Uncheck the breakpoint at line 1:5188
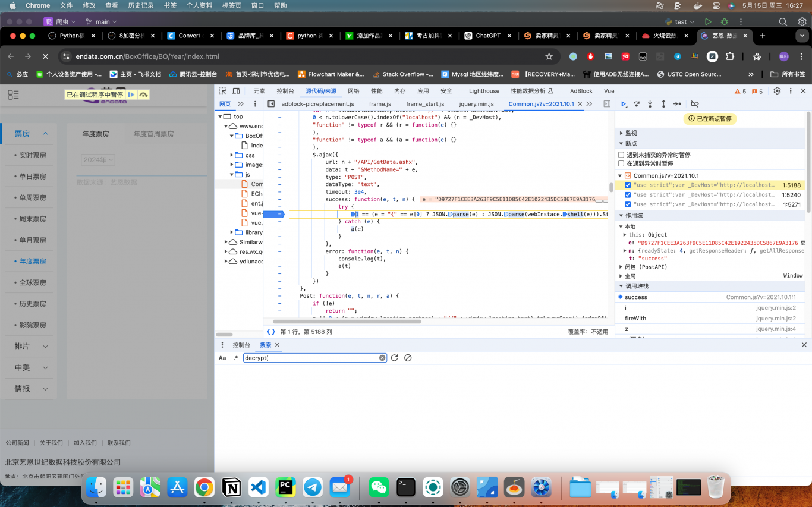The width and height of the screenshot is (812, 507). pos(628,185)
